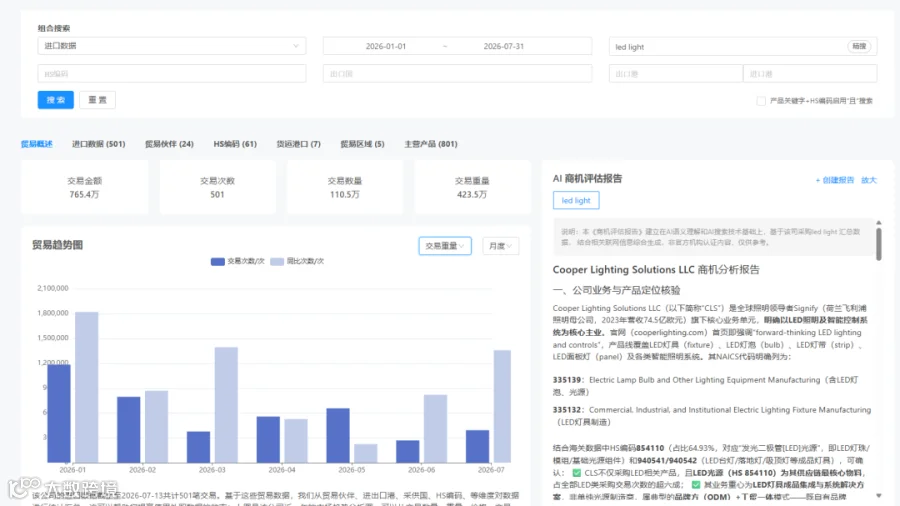Open the trade partners (24) tab
Image resolution: width=900 pixels, height=506 pixels.
[169, 144]
